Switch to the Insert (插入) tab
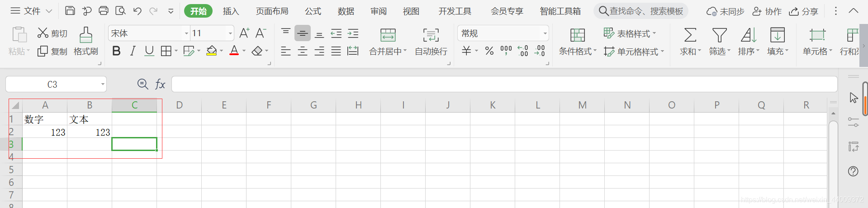 click(231, 11)
